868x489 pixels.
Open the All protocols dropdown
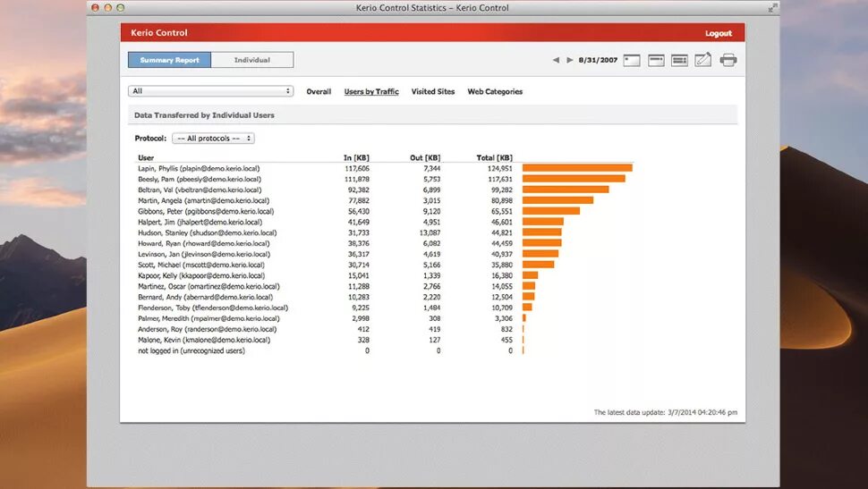click(213, 139)
